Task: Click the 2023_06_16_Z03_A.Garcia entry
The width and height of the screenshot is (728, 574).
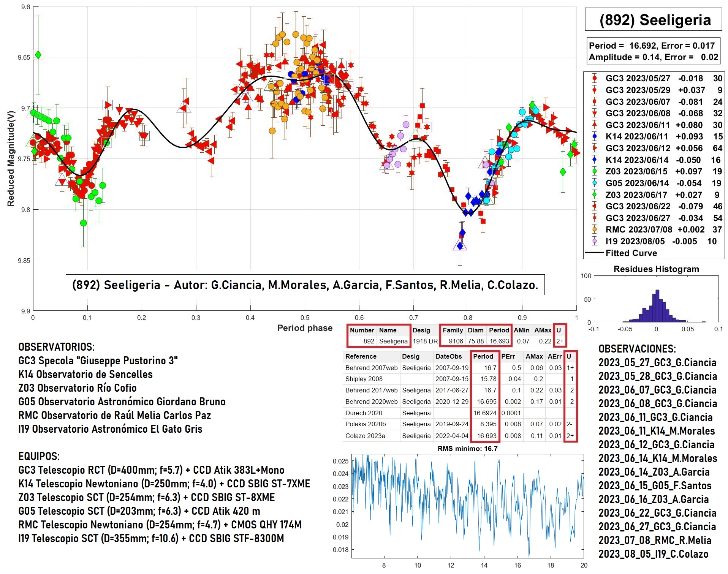Action: point(654,499)
